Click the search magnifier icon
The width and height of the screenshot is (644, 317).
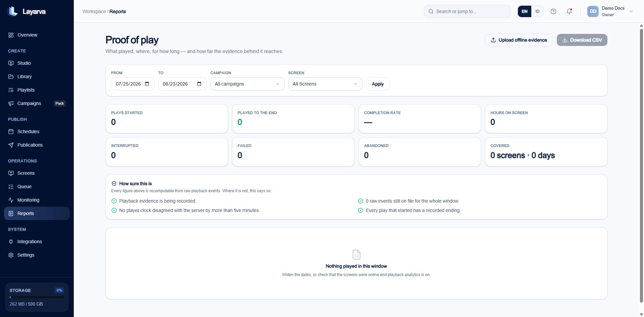coord(431,11)
